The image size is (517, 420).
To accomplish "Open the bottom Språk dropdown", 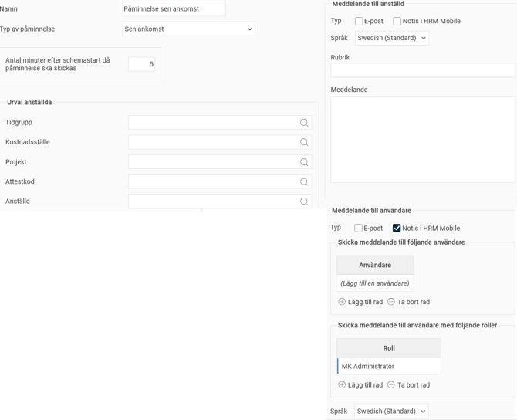I will click(392, 412).
